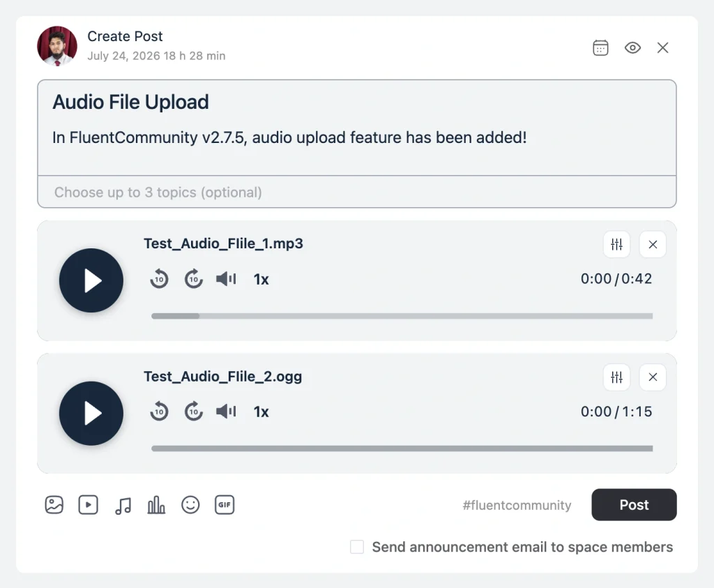
Task: Open audio settings for Test_Audio_Flile_2.ogg
Action: click(x=616, y=377)
